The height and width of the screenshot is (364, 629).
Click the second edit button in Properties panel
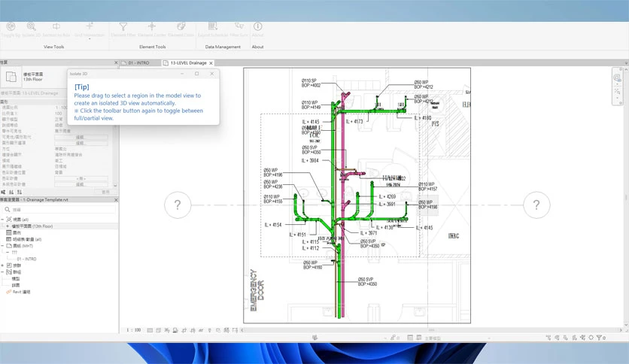pyautogui.click(x=81, y=143)
